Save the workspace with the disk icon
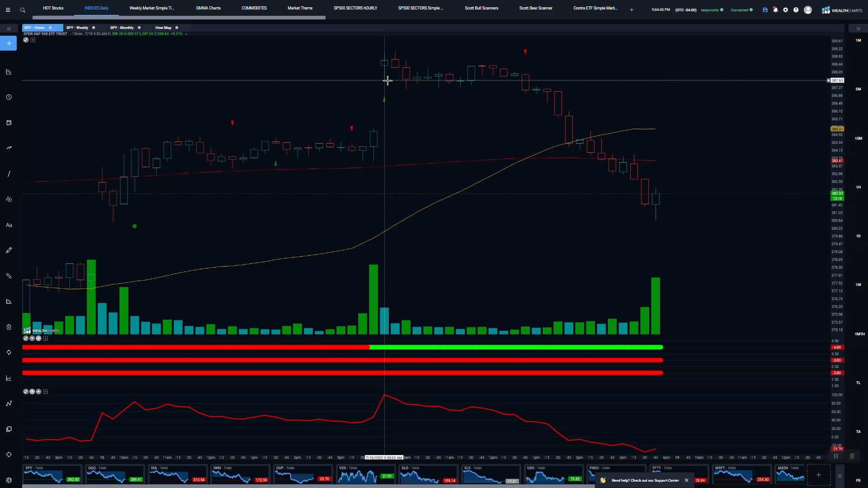The width and height of the screenshot is (868, 488). [x=765, y=10]
